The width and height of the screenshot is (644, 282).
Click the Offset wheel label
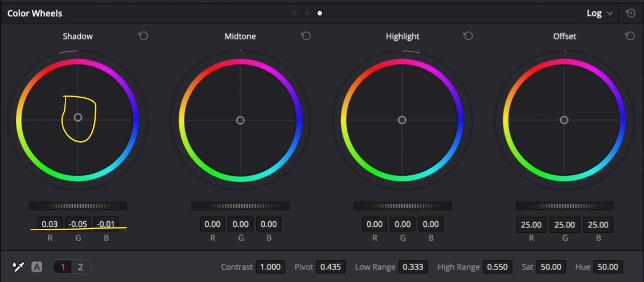(565, 36)
